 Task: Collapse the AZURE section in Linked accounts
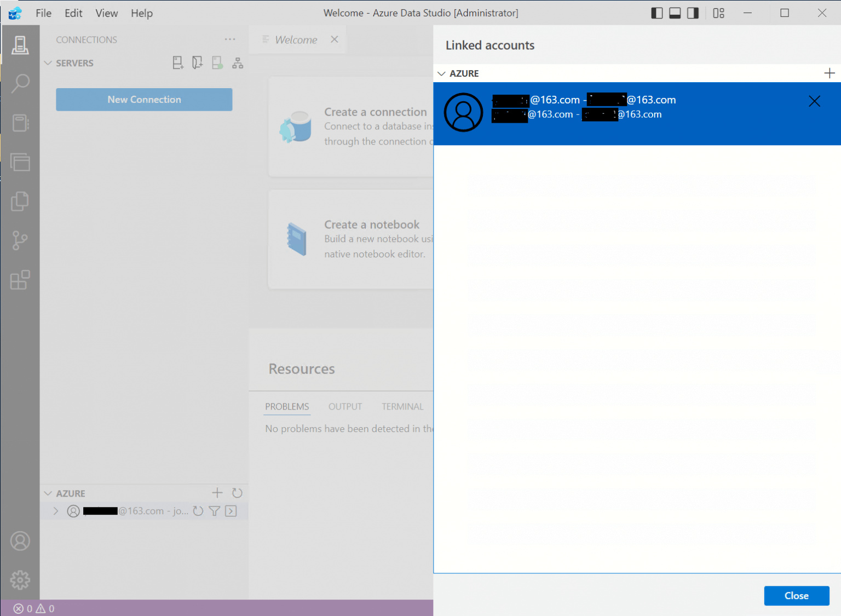click(x=441, y=73)
